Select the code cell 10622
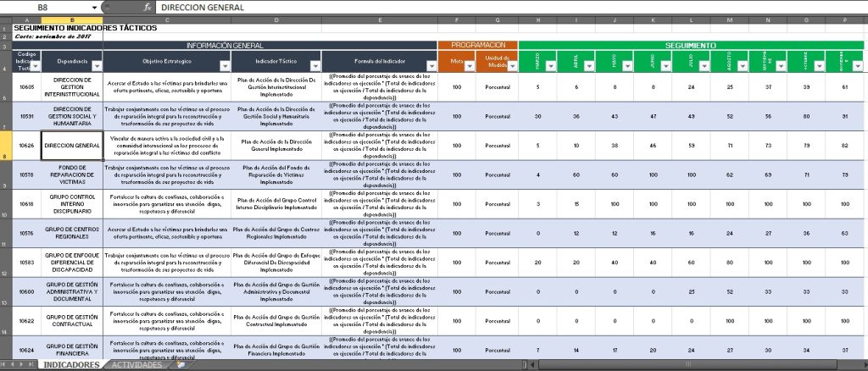Viewport: 868px width, 371px height. pos(26,321)
